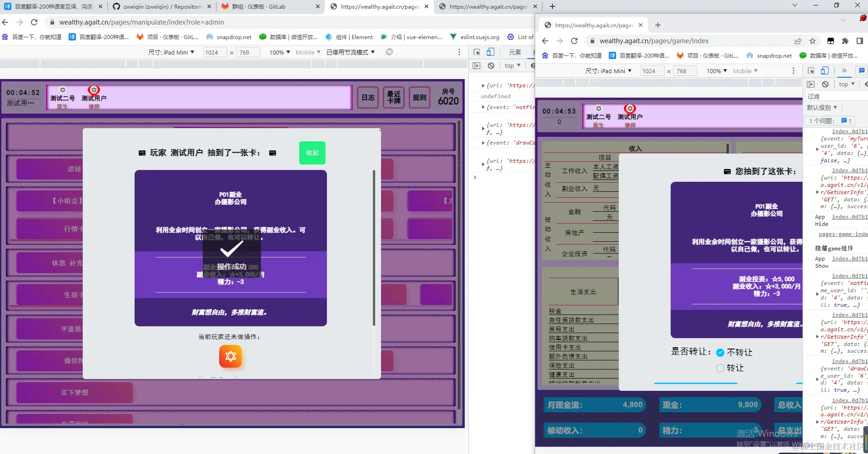
Task: Open the 100% zoom dropdown in the right window
Action: click(717, 71)
